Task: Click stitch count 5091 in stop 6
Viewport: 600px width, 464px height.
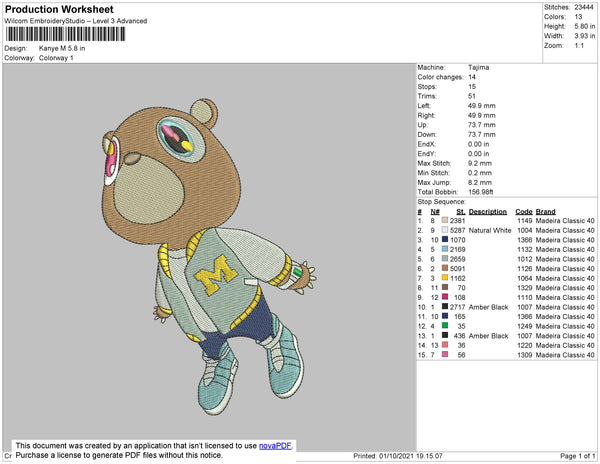Action: (x=457, y=269)
